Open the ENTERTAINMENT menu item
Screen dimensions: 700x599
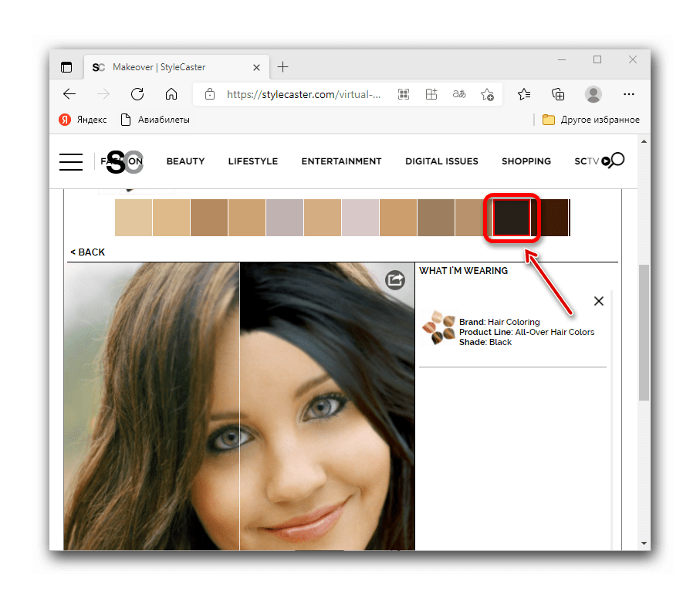click(341, 161)
